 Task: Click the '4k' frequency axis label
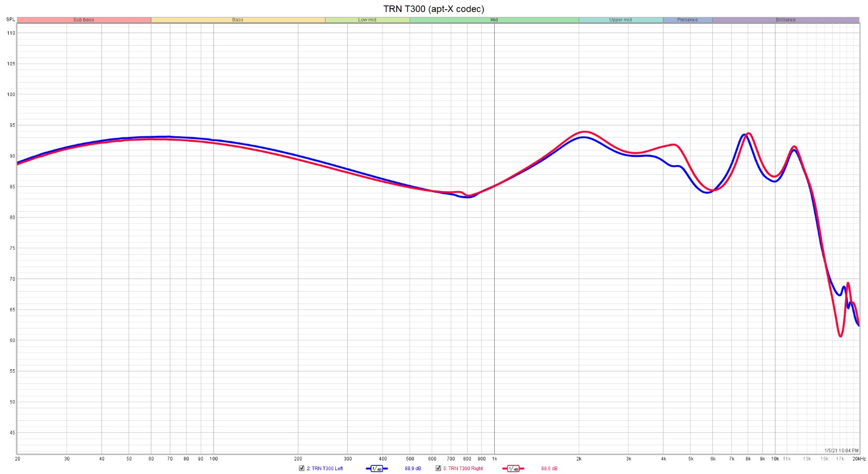(663, 459)
